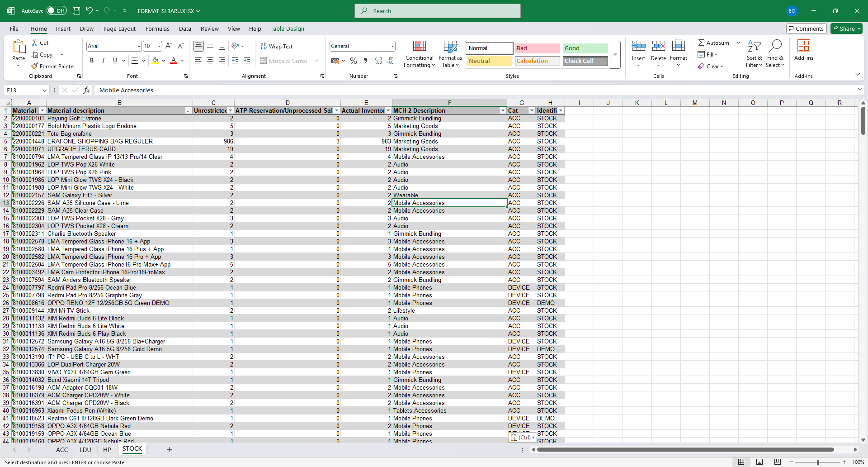868x467 pixels.
Task: Click the Conditional Formatting icon
Action: 419,46
